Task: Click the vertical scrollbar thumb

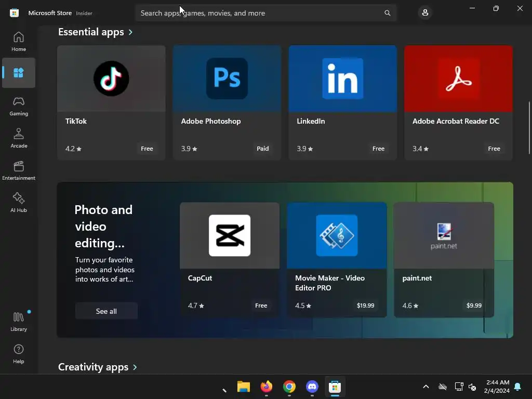Action: [529, 128]
